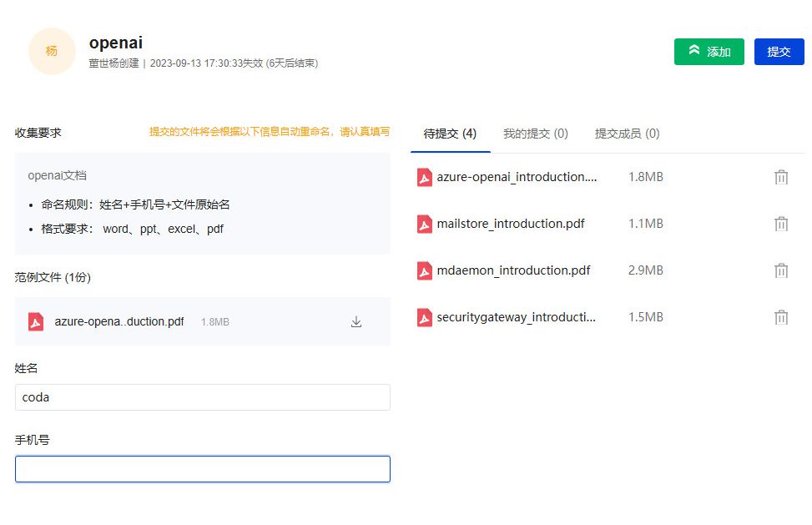Switch to 待提交 (4) tab
The image size is (812, 525).
(450, 134)
